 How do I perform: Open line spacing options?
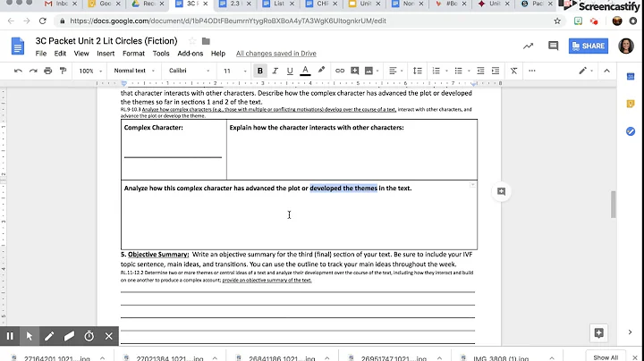click(x=418, y=71)
